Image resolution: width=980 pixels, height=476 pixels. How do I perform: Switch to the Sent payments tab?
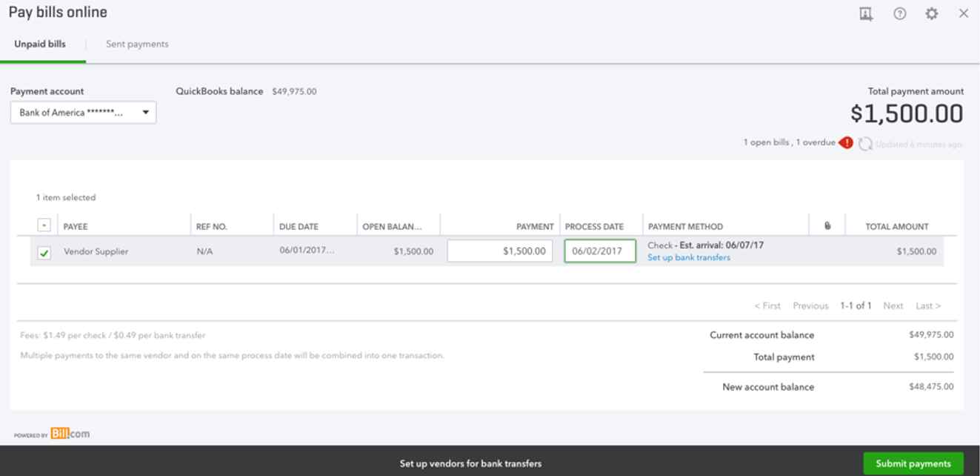click(x=137, y=44)
